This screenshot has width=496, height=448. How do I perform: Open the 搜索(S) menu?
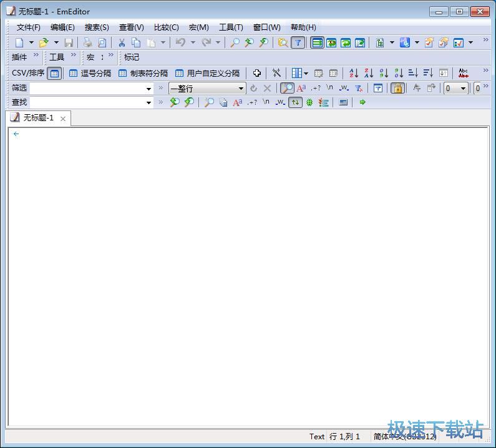click(x=97, y=27)
